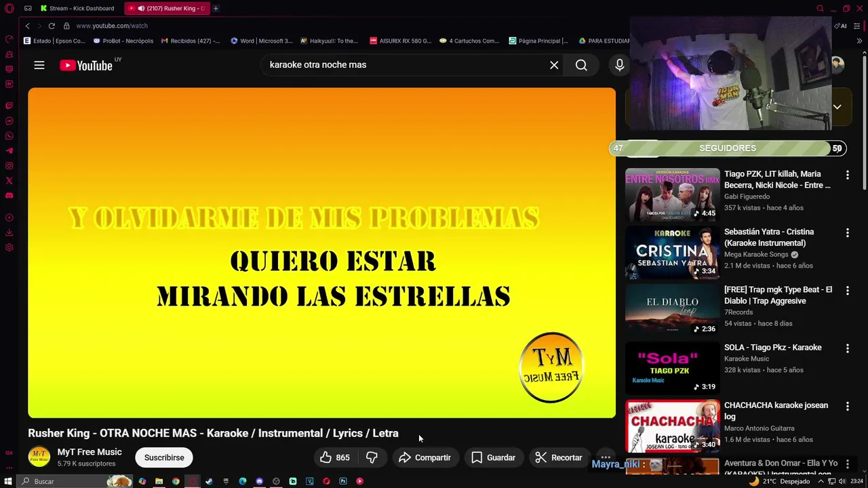Like the video with 865 likes
Screen dimensions: 868x488
[335, 457]
